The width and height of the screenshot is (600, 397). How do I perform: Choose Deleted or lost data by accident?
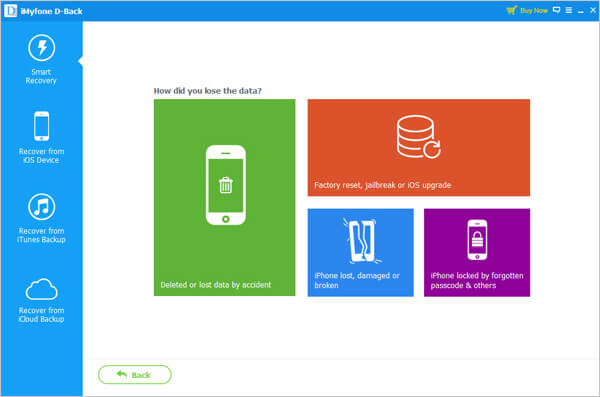pos(225,198)
